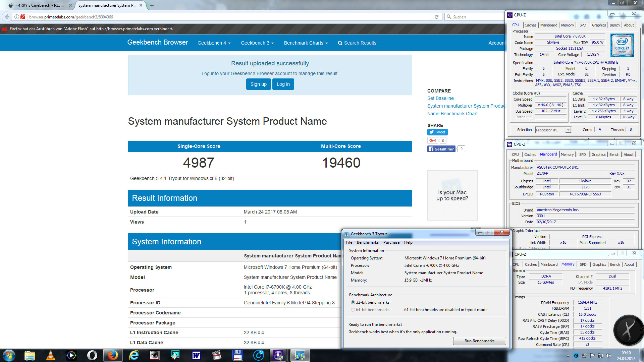Click the 'Is your Mac up to speed?' ad
Image resolution: width=644 pixels, height=362 pixels.
coord(452,195)
